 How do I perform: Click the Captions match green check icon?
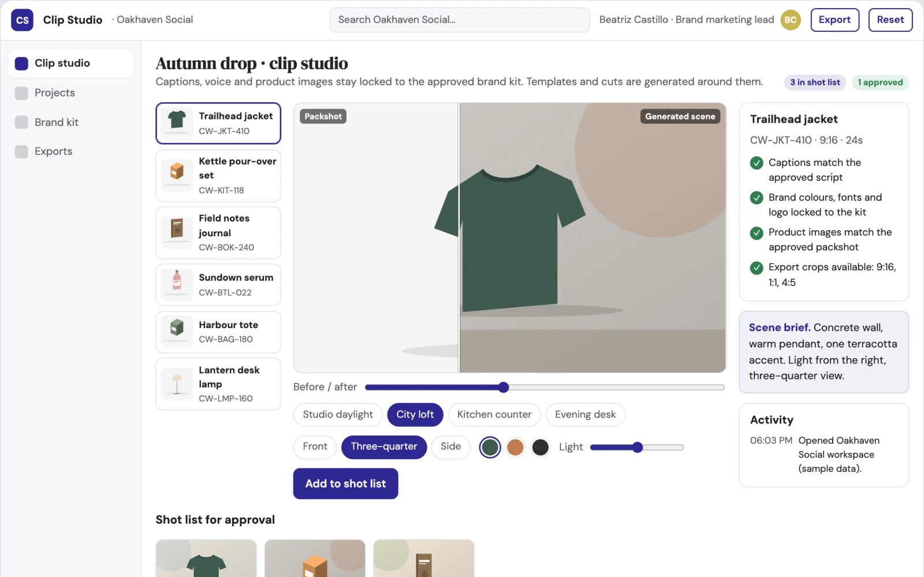tap(757, 163)
